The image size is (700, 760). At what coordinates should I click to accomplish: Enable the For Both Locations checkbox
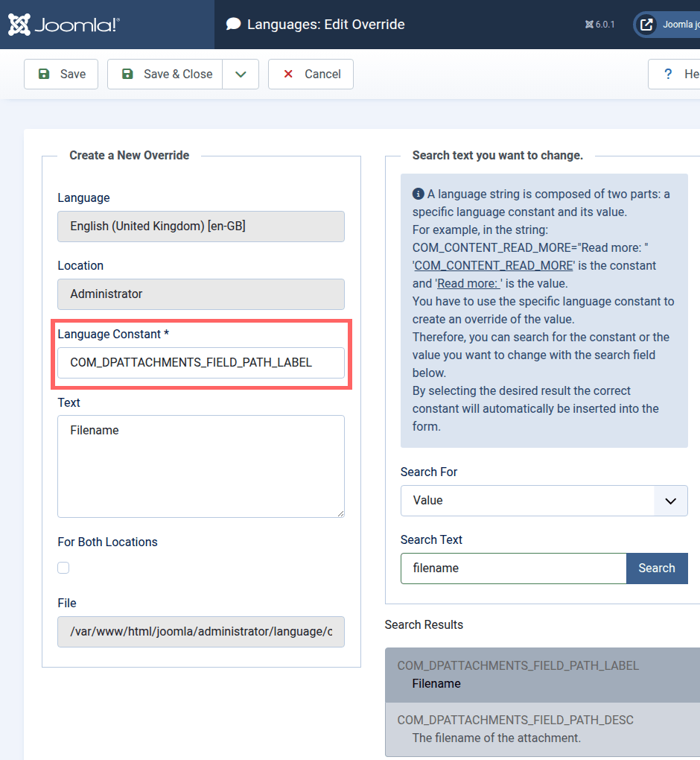coord(63,568)
